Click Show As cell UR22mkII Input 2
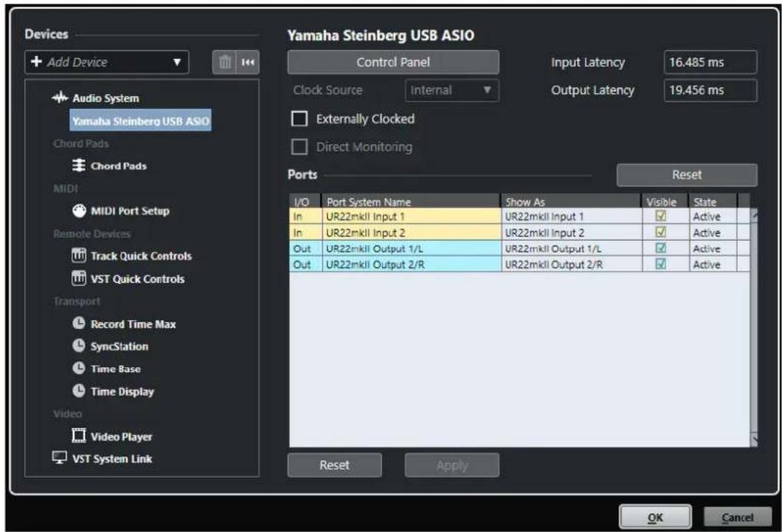 tap(571, 233)
